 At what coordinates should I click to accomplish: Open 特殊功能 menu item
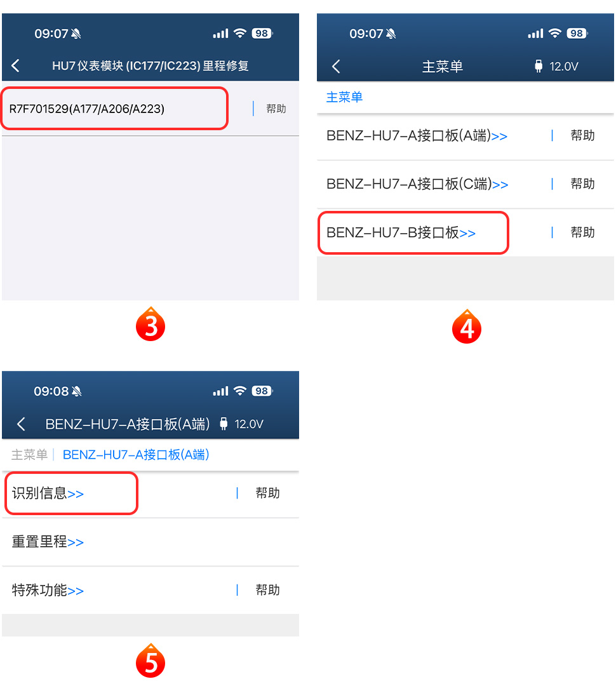tap(48, 591)
